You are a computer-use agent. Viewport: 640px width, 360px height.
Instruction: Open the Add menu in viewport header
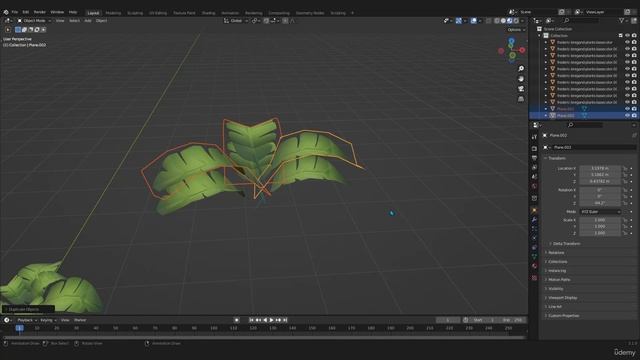pos(88,21)
